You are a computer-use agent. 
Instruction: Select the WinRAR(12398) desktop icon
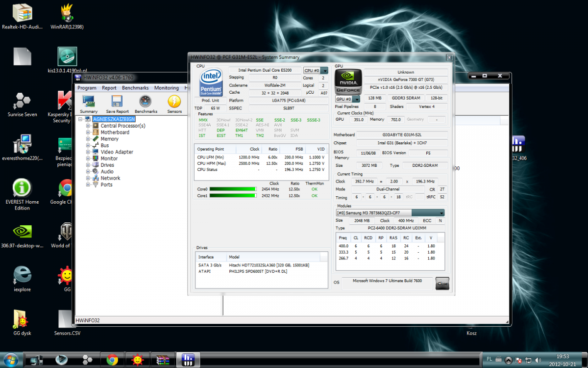coord(67,17)
